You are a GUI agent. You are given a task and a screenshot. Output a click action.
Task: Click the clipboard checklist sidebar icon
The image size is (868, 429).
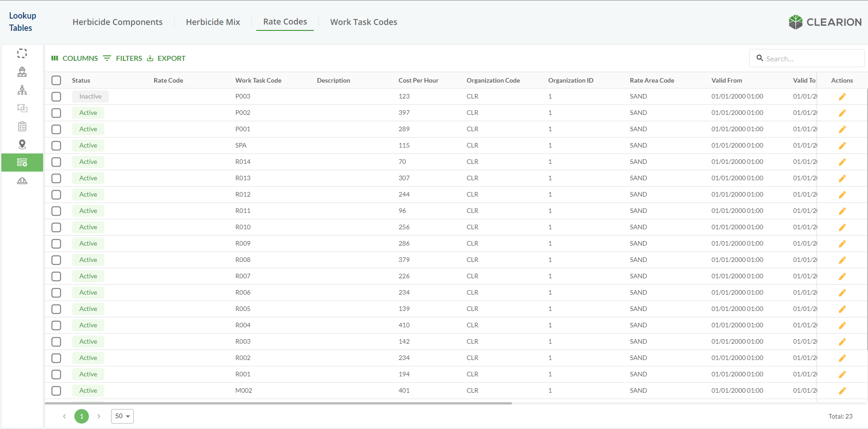point(22,126)
